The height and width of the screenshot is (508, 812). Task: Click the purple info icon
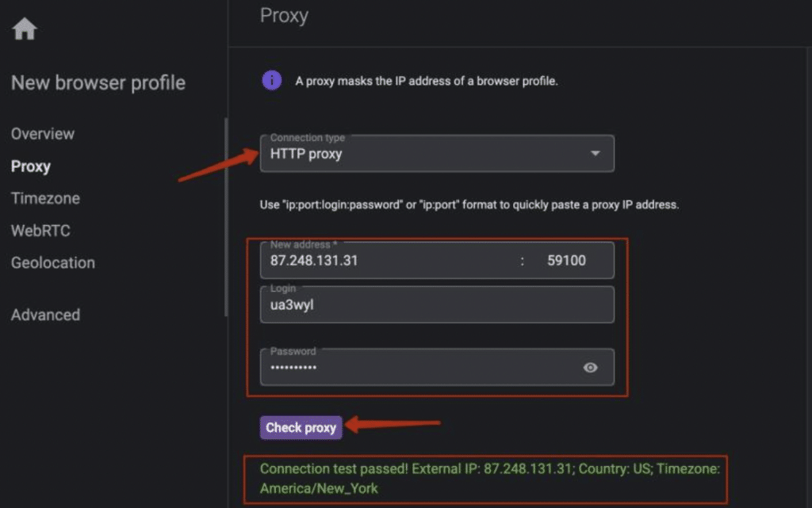[x=271, y=80]
